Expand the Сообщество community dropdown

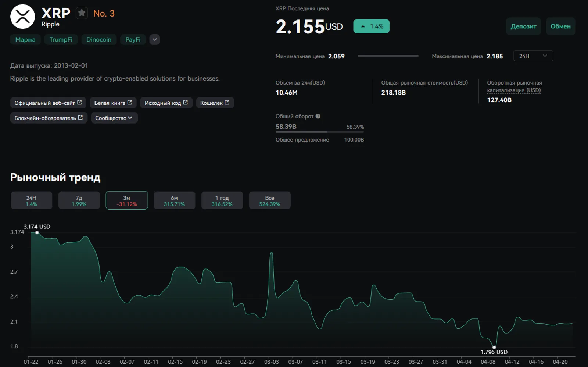[114, 118]
